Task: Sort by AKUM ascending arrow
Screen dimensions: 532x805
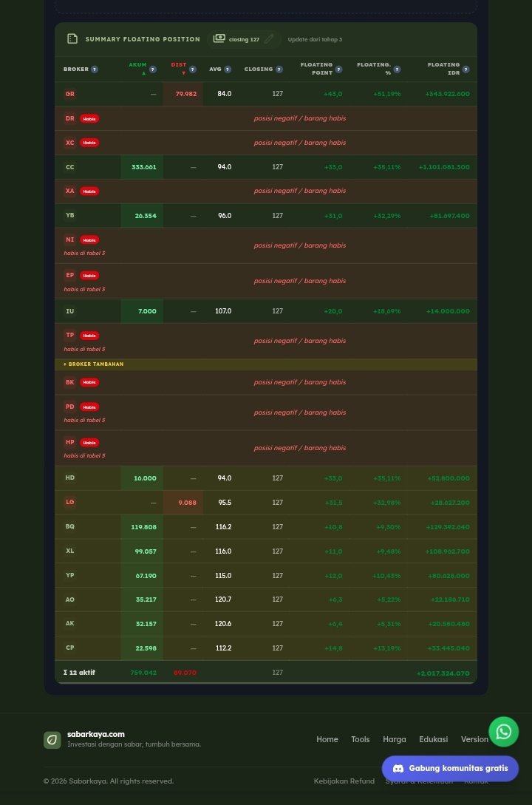Action: click(143, 73)
